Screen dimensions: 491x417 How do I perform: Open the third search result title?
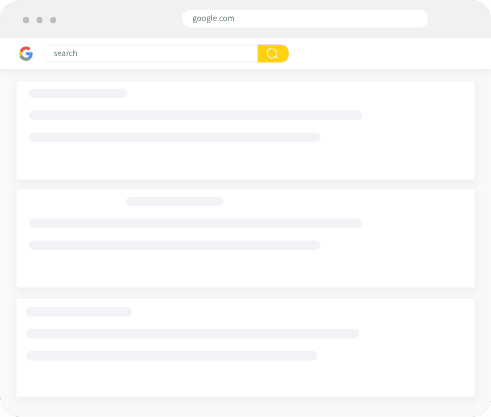pos(79,312)
